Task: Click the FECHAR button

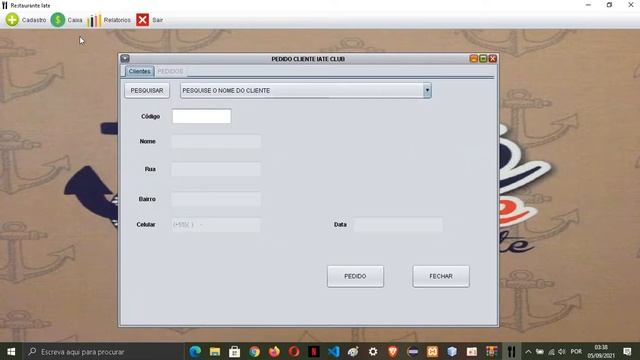Action: (441, 276)
